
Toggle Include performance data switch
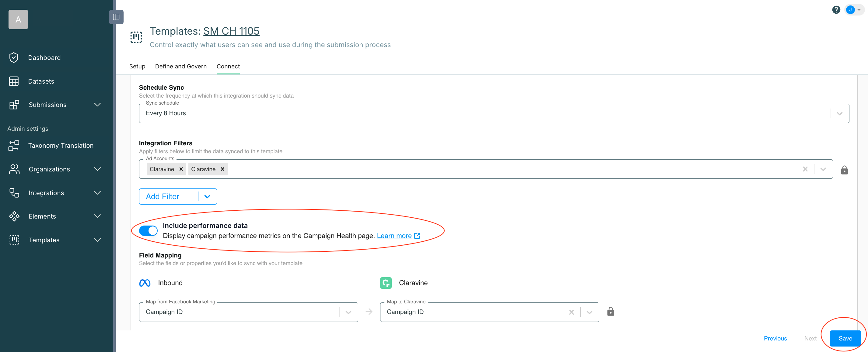tap(148, 230)
